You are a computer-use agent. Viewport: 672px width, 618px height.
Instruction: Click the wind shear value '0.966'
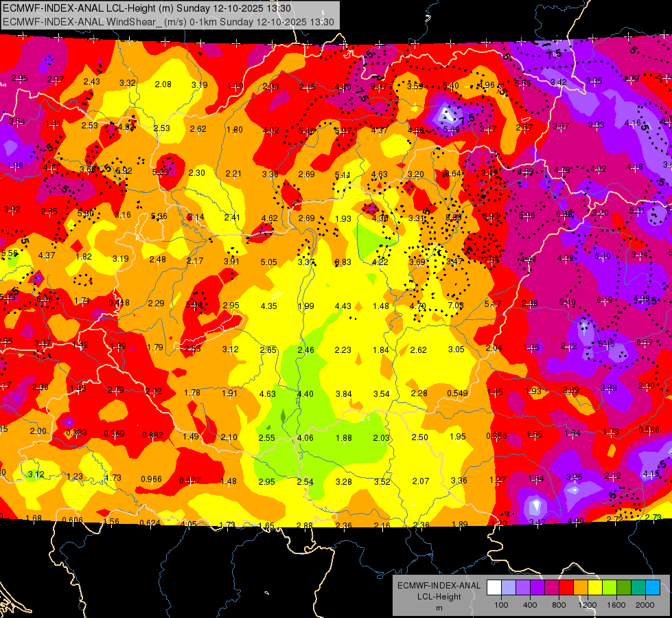click(x=151, y=479)
